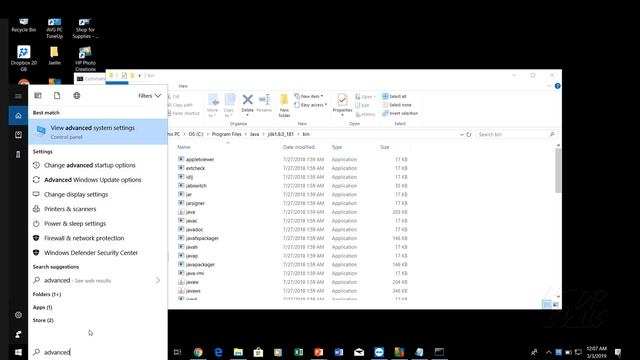640x360 pixels.
Task: Expand the Store (2) results group
Action: pyautogui.click(x=43, y=320)
